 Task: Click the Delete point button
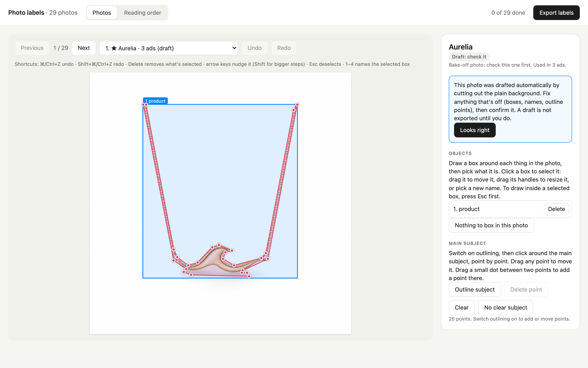coord(526,289)
